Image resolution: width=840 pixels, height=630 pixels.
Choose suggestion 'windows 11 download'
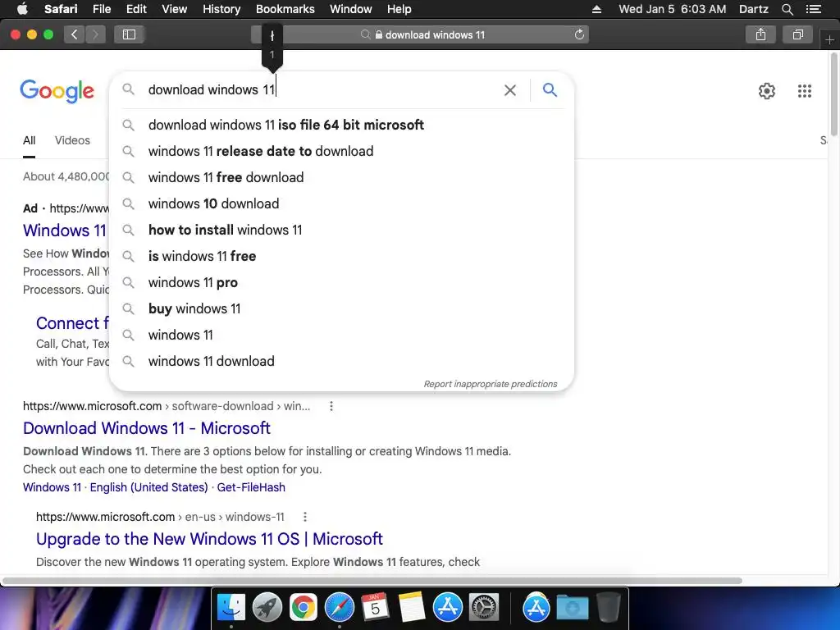(342, 361)
